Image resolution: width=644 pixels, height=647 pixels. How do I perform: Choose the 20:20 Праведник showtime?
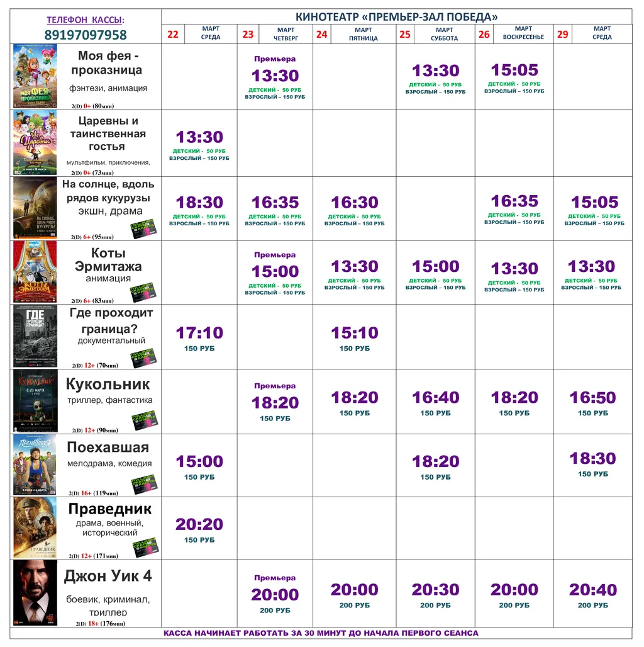[199, 524]
